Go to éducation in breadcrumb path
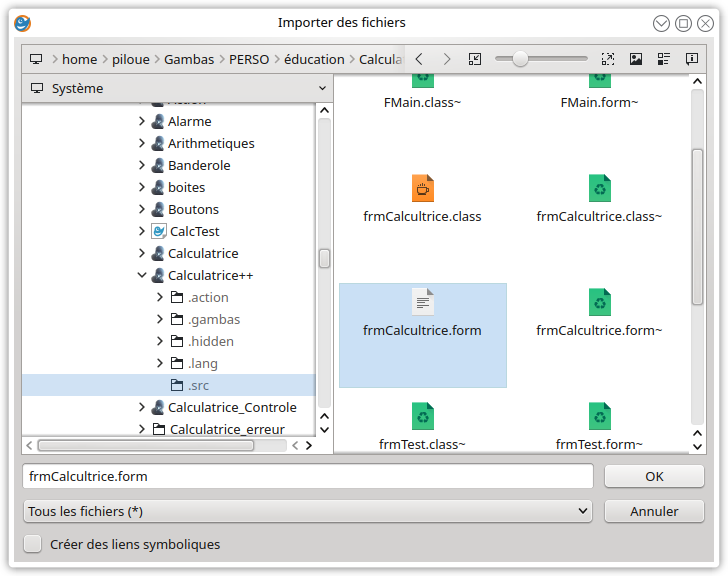Viewport: 728px width, 576px height. [314, 59]
